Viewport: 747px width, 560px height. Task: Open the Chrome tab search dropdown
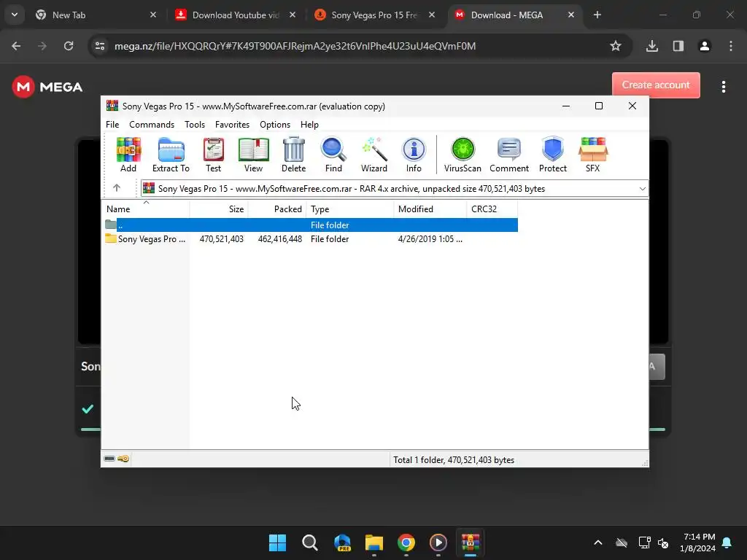(15, 15)
